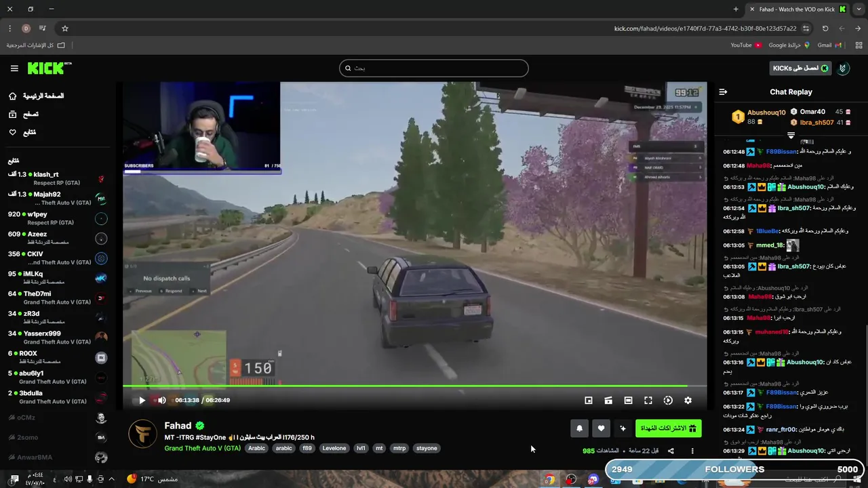Image resolution: width=868 pixels, height=488 pixels.
Task: Toggle theater mode
Action: click(628, 401)
